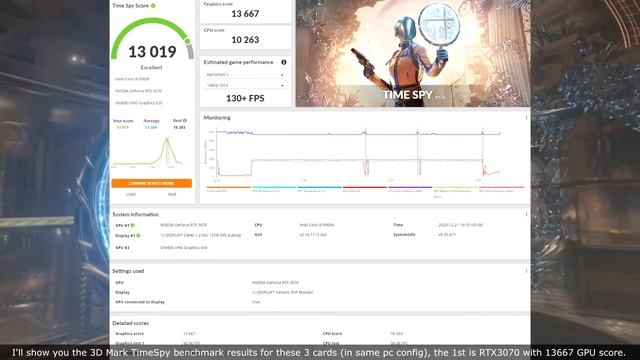The width and height of the screenshot is (640, 360).
Task: Click the Time Spy overall score 13 019
Action: pyautogui.click(x=152, y=52)
